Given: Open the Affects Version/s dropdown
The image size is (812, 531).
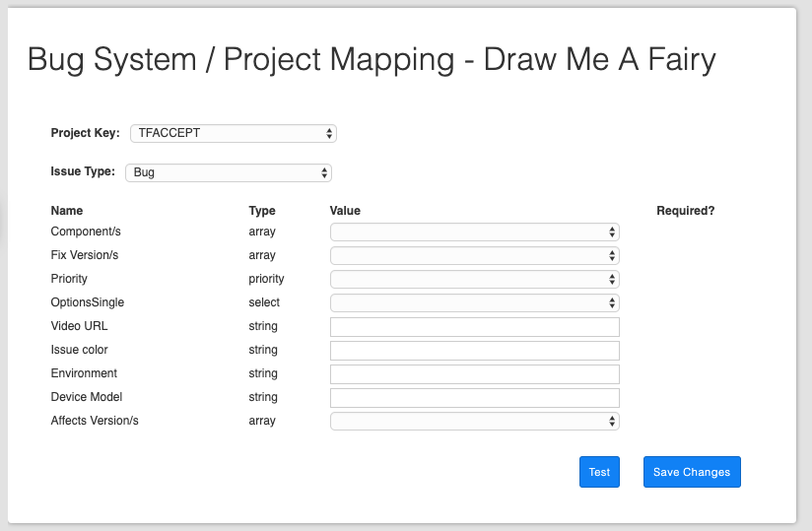Looking at the screenshot, I should pos(474,421).
